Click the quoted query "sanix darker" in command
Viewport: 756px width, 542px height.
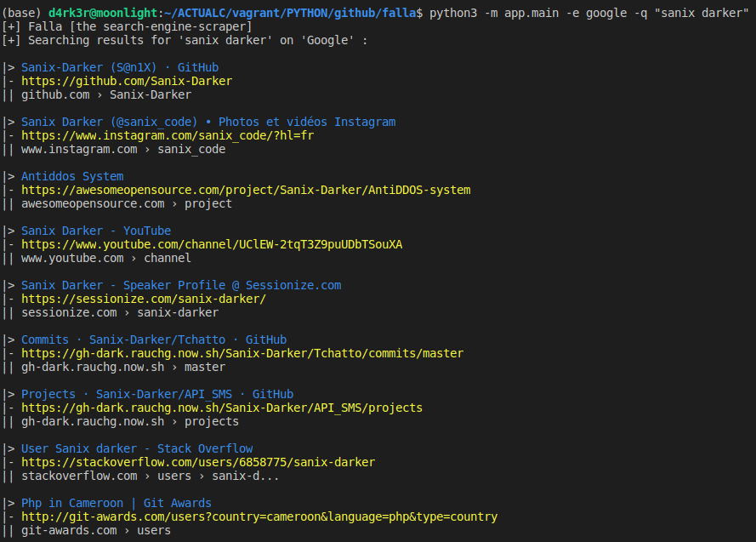pyautogui.click(x=701, y=13)
